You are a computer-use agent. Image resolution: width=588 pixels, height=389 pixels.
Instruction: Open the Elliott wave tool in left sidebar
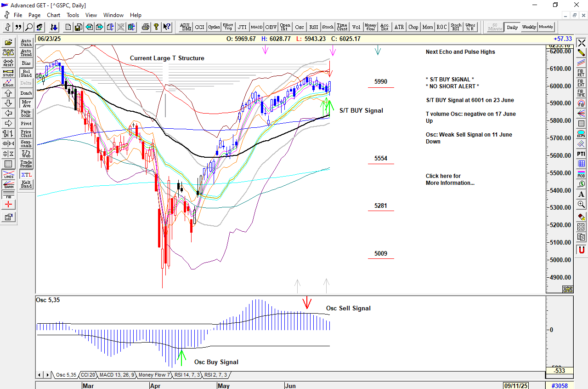coord(8,83)
